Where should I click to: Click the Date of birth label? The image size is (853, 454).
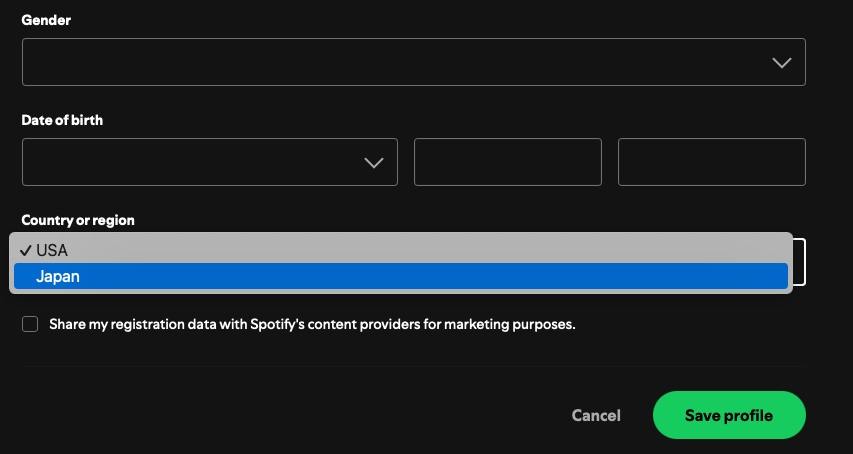(62, 120)
